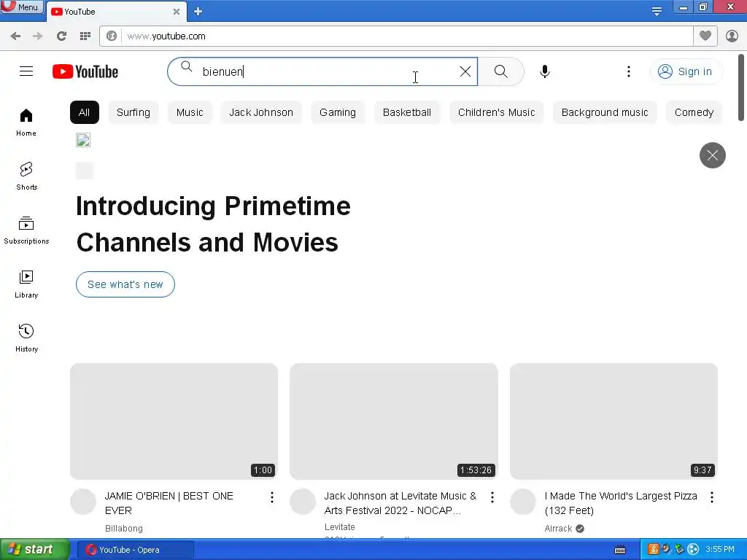Toggle YouTube hamburger guide menu
Image resolution: width=747 pixels, height=560 pixels.
26,71
